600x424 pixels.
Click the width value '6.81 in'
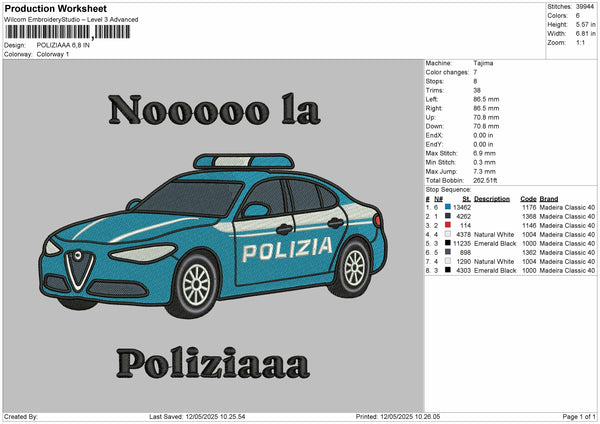585,34
